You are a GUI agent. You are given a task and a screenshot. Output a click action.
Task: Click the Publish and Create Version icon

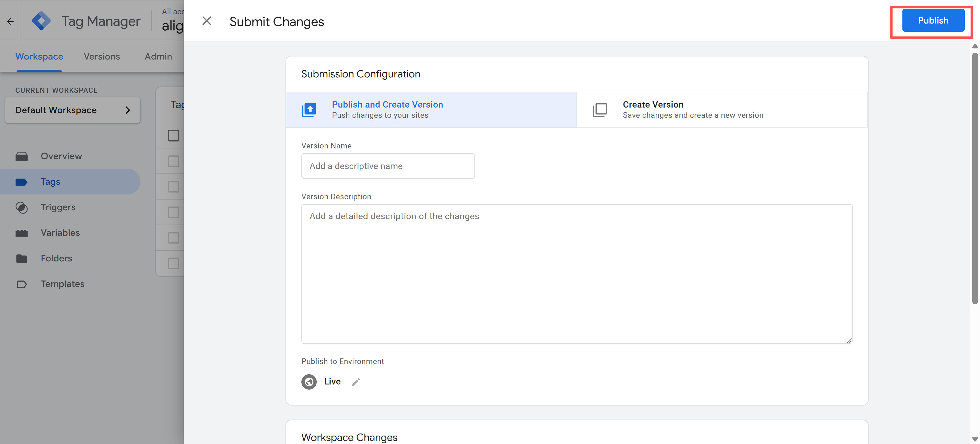pyautogui.click(x=309, y=110)
